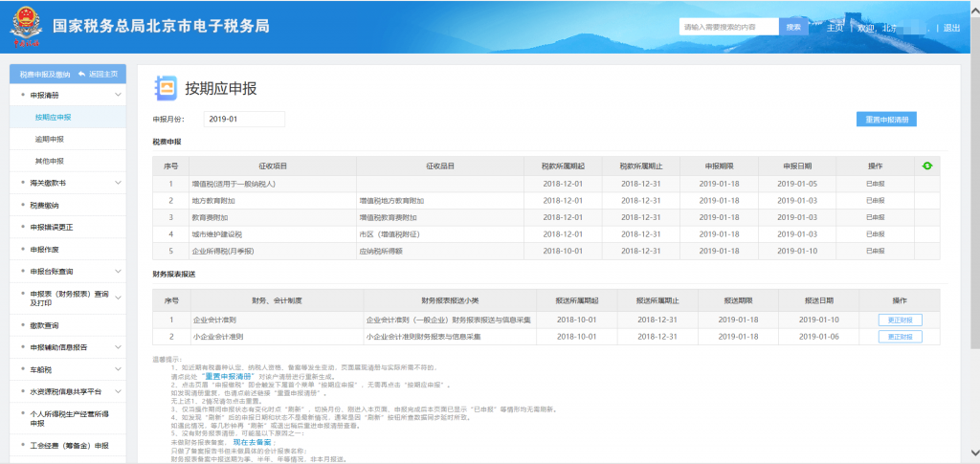Click the 税费申报及缴纳 header tab
The height and width of the screenshot is (464, 980).
44,75
